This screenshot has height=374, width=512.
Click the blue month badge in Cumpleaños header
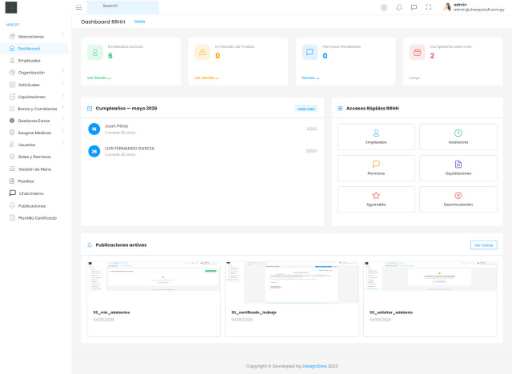(306, 109)
